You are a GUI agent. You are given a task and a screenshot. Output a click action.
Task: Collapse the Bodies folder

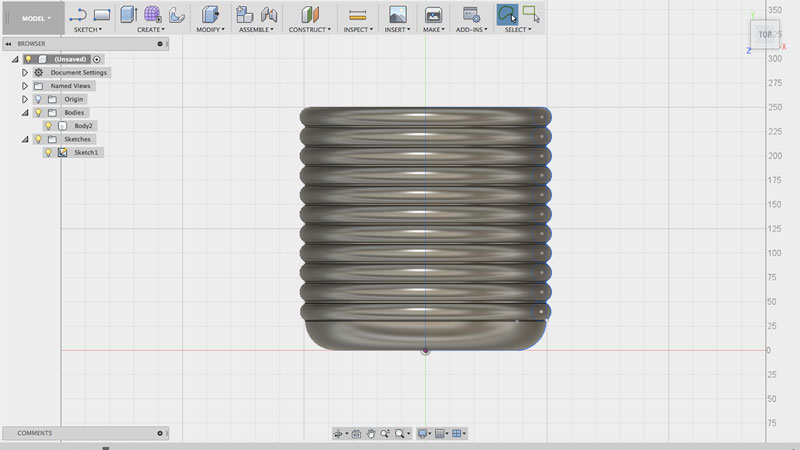pos(25,113)
